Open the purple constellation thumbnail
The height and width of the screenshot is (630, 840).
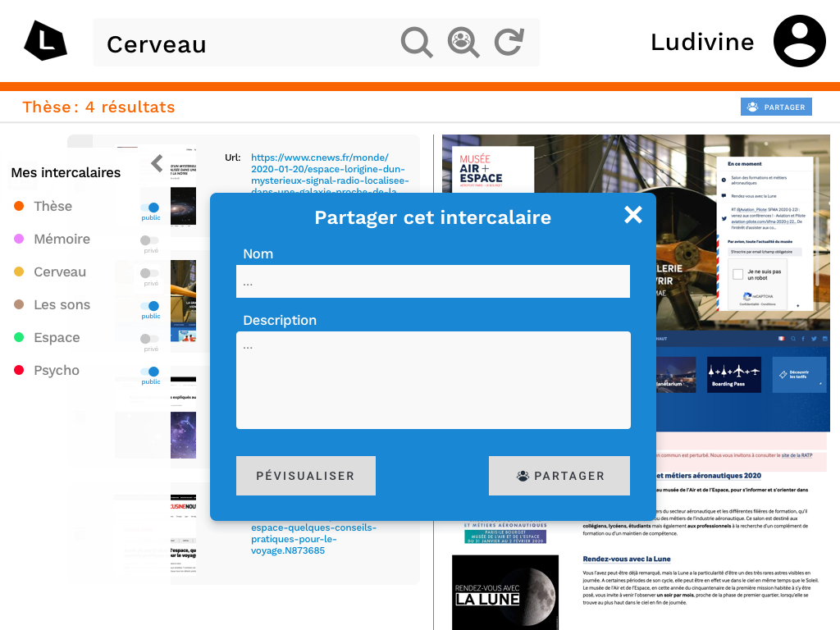coord(183,435)
